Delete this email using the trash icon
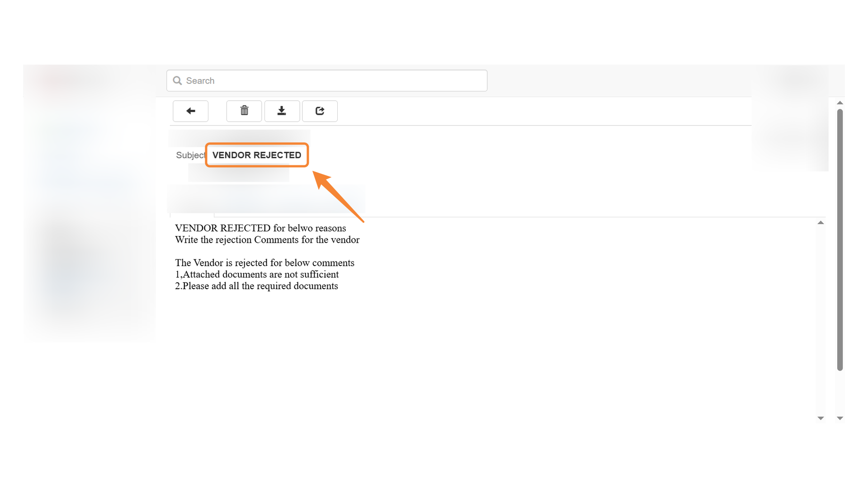This screenshot has width=868, height=488. [x=244, y=111]
